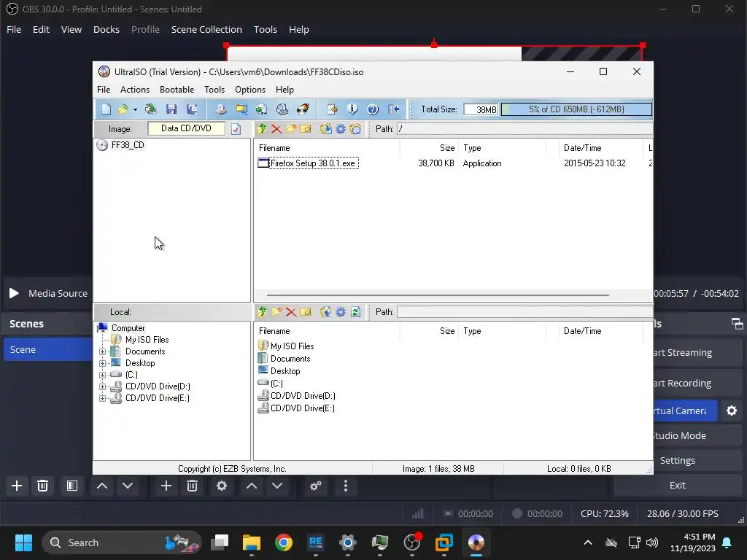Mount image to virtual drive icon

pos(282,109)
